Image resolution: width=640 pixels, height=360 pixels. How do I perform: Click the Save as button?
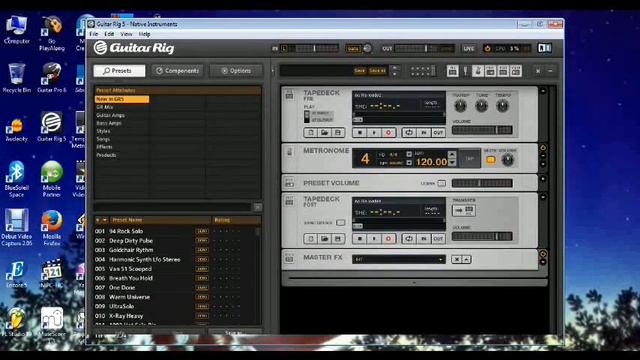point(377,71)
